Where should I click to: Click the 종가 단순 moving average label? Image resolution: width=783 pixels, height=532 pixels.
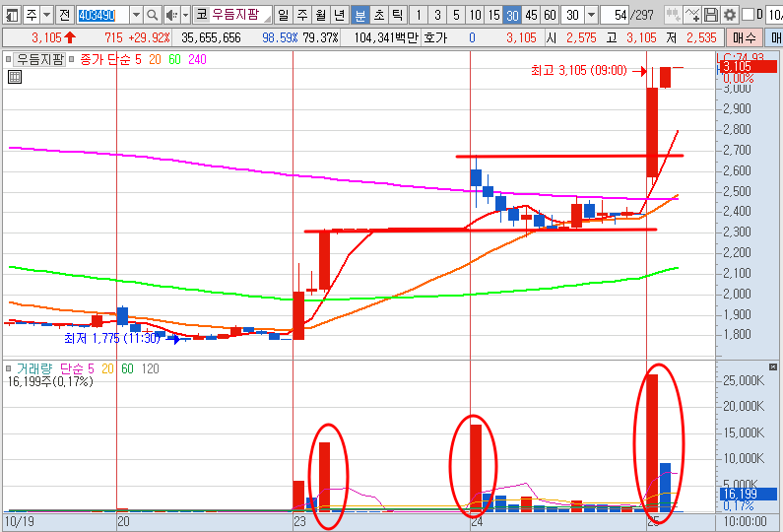pos(104,59)
